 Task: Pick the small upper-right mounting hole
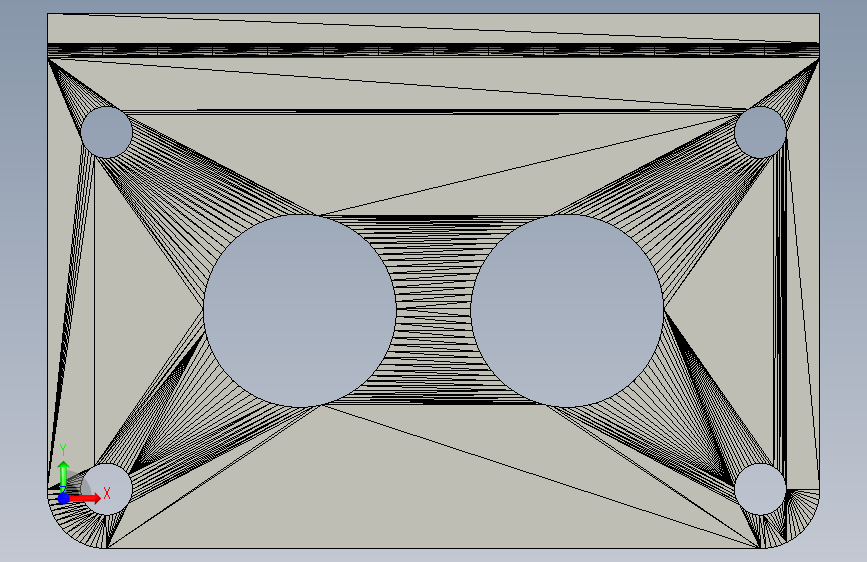760,132
